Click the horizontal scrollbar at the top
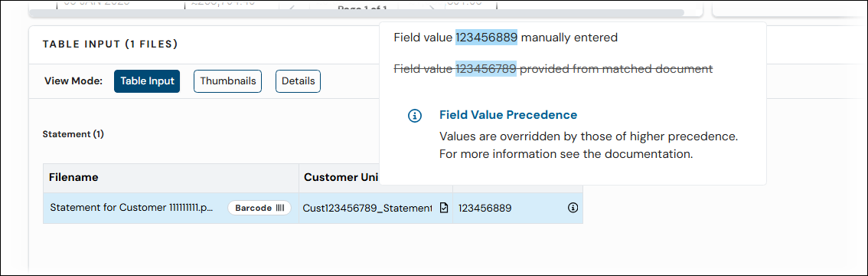This screenshot has width=868, height=276. [x=357, y=12]
